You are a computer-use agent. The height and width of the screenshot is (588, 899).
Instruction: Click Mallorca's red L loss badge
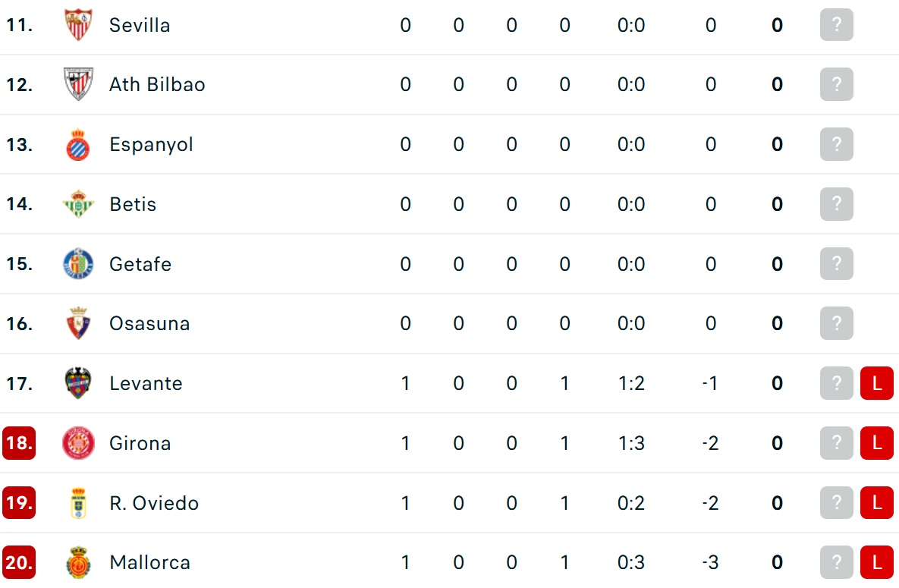point(877,562)
